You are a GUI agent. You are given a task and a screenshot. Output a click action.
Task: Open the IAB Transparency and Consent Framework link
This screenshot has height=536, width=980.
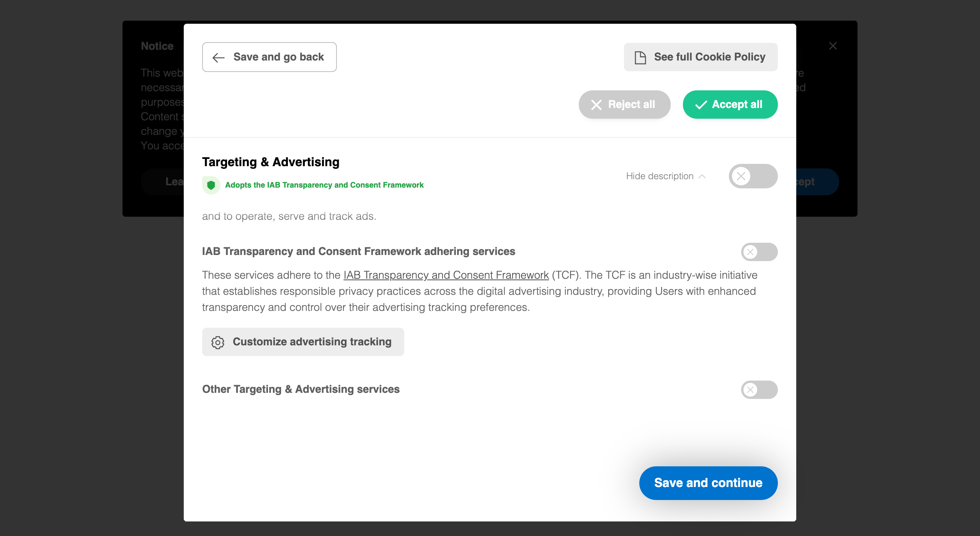pos(446,275)
